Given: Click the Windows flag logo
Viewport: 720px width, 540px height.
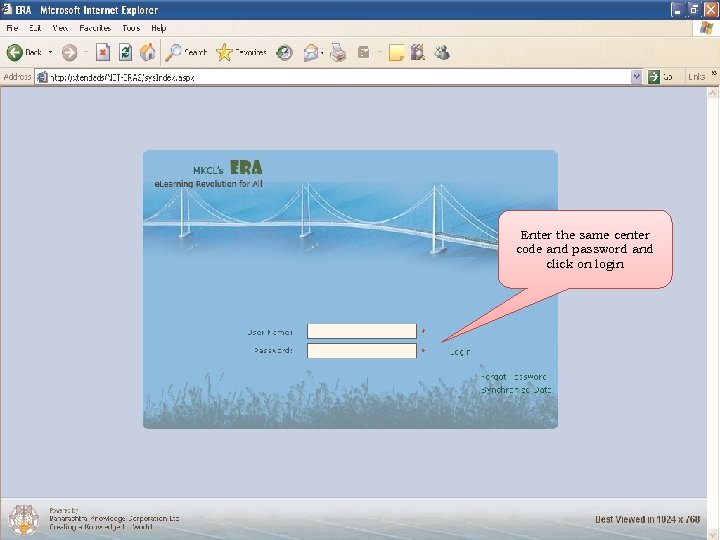Looking at the screenshot, I should click(x=706, y=28).
